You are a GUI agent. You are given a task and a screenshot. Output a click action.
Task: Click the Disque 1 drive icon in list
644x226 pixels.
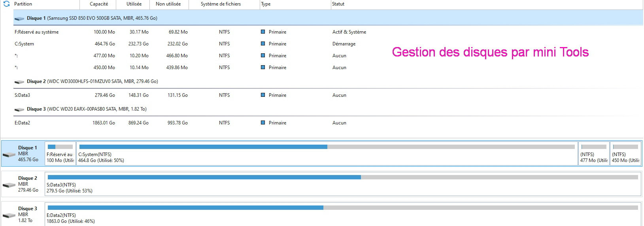tap(19, 19)
